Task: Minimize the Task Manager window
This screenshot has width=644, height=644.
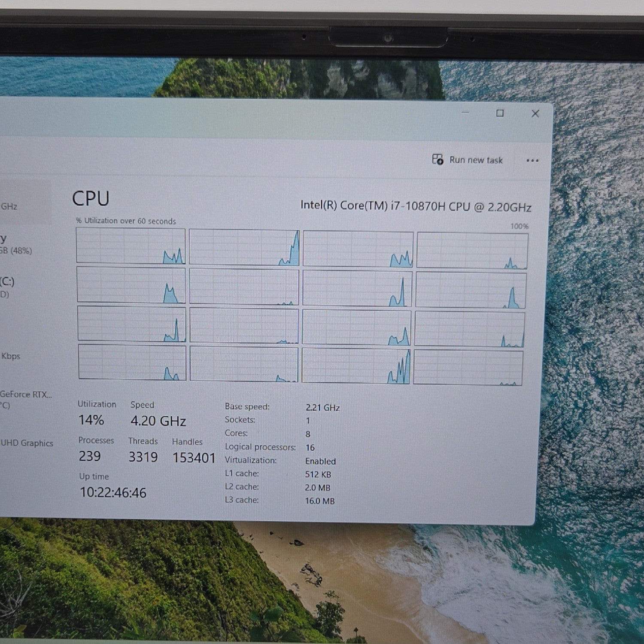Action: pyautogui.click(x=465, y=112)
